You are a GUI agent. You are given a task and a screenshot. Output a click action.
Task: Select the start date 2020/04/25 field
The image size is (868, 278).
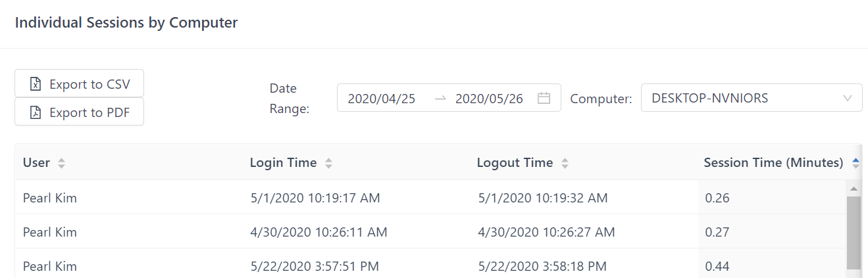click(382, 99)
